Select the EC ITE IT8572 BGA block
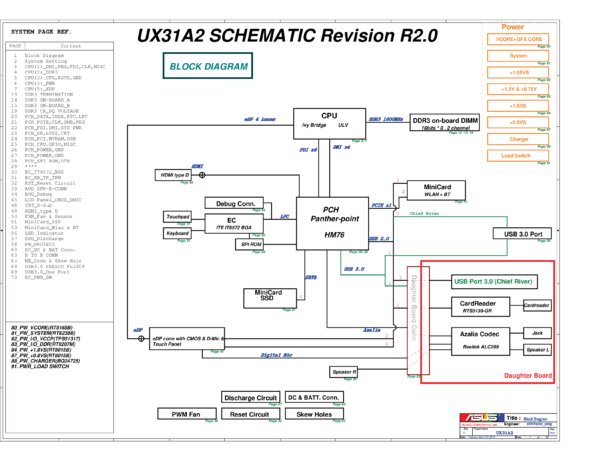 click(x=234, y=223)
